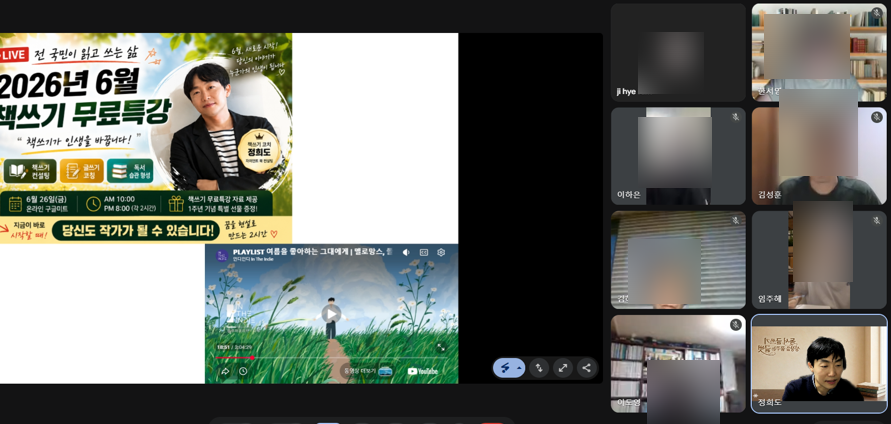Click the share icon on presentation controls
Image resolution: width=891 pixels, height=424 pixels.
pyautogui.click(x=586, y=368)
